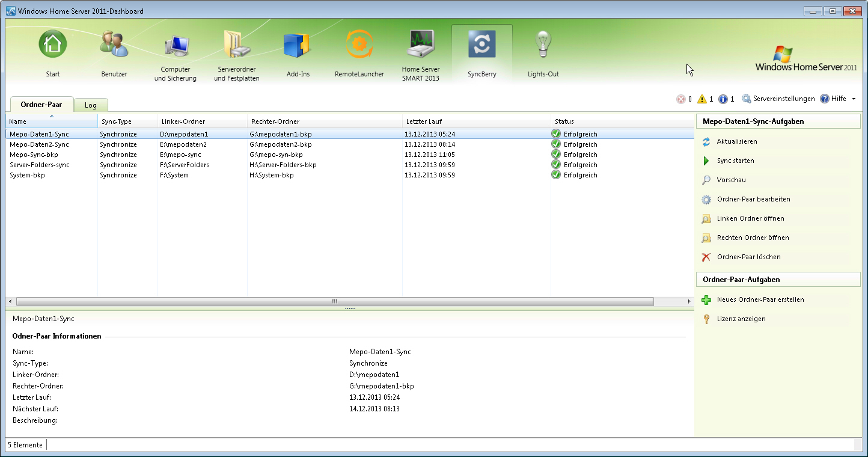Open the Add-Ins icon
Screen dimensions: 868x457
point(297,45)
